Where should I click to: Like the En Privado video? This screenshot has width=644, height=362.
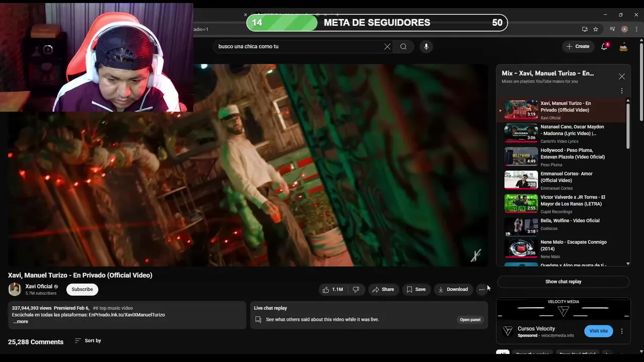pyautogui.click(x=333, y=289)
